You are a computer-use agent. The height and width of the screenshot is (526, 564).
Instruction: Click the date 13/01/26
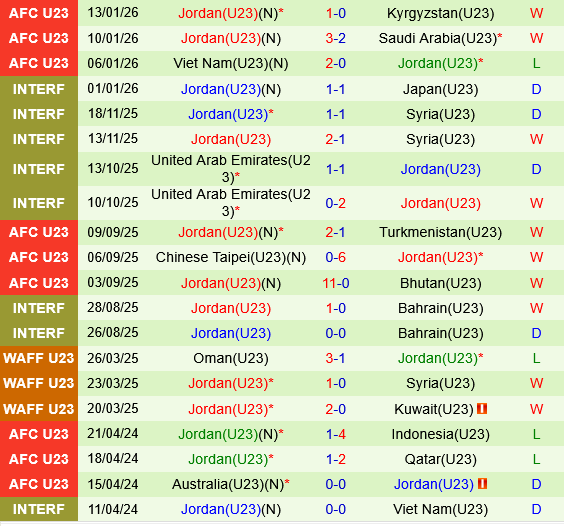click(113, 13)
